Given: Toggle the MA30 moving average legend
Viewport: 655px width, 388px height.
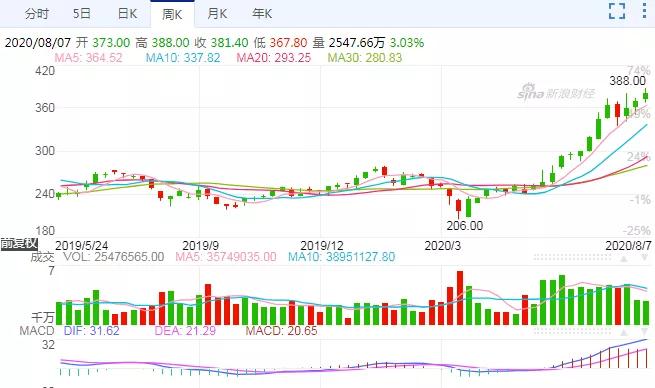Looking at the screenshot, I should click(365, 58).
